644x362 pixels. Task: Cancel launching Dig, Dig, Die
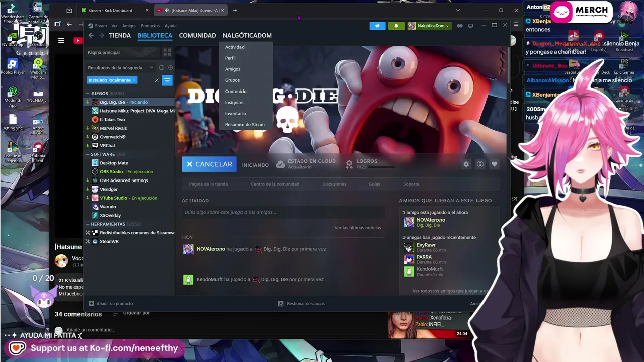(x=209, y=164)
